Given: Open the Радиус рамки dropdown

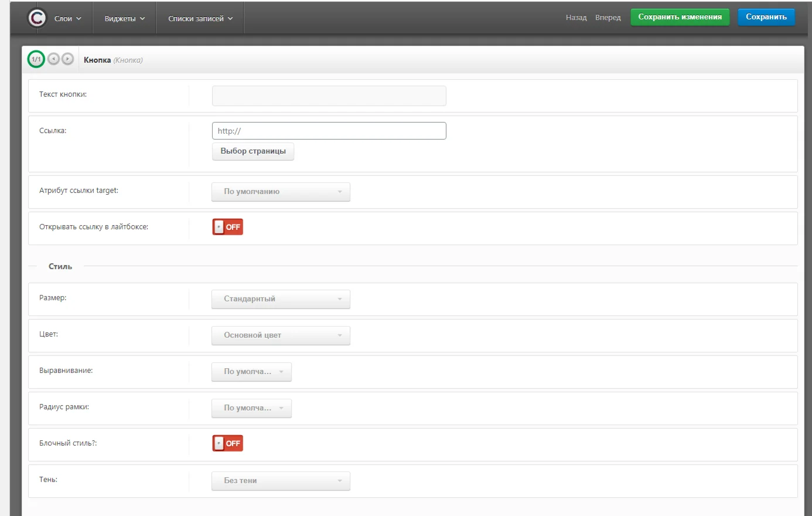Looking at the screenshot, I should [x=251, y=408].
